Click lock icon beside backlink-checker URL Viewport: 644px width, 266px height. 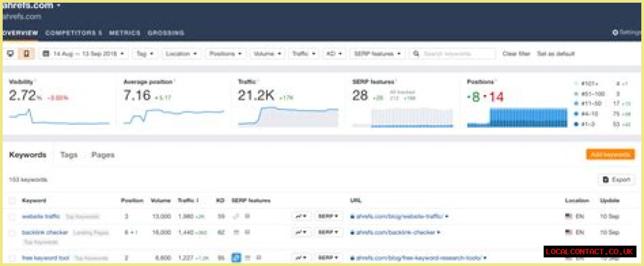point(352,233)
